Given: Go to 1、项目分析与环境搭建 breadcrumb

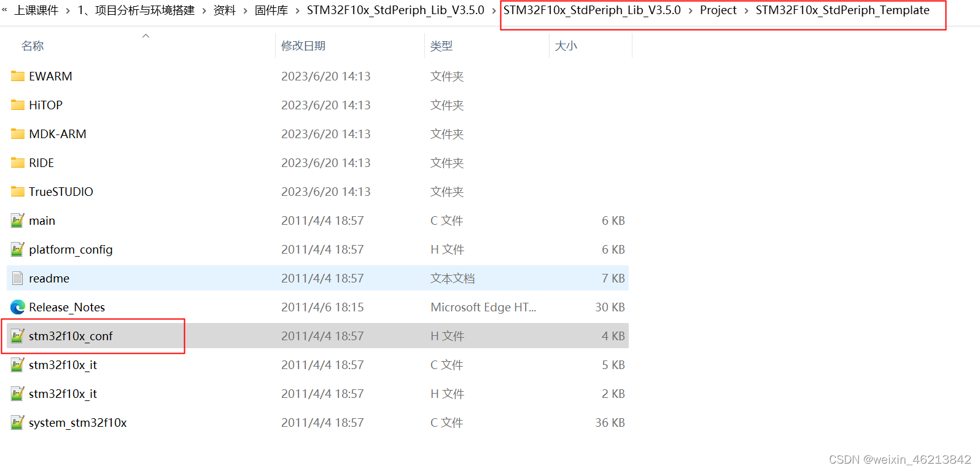Looking at the screenshot, I should (136, 10).
